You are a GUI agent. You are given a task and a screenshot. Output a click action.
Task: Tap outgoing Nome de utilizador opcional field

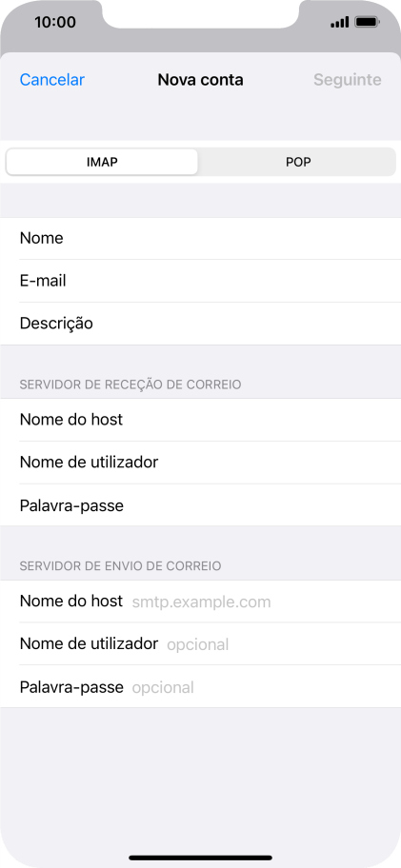pos(200,643)
